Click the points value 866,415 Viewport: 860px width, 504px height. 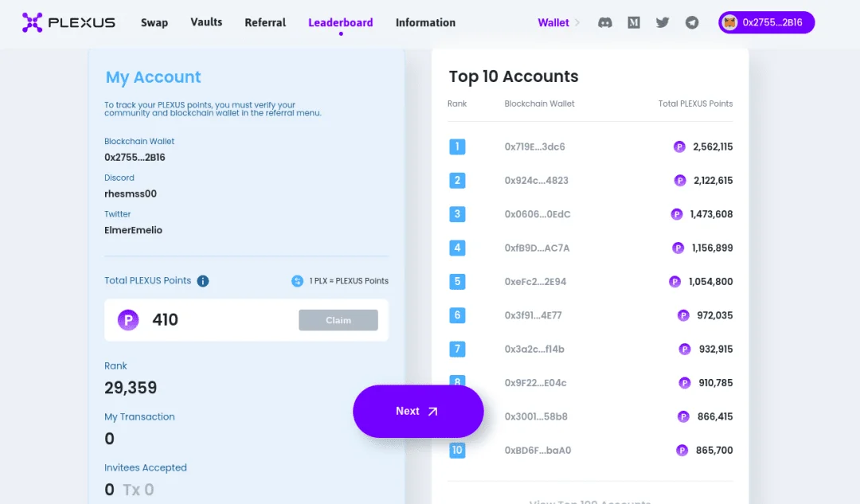point(715,416)
